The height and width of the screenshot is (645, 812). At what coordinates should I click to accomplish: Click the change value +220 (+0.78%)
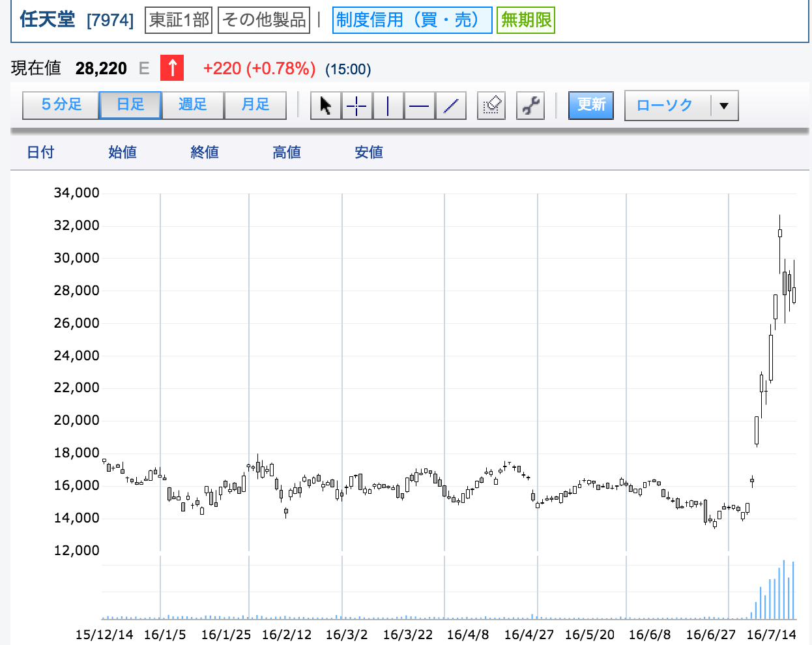pos(259,68)
